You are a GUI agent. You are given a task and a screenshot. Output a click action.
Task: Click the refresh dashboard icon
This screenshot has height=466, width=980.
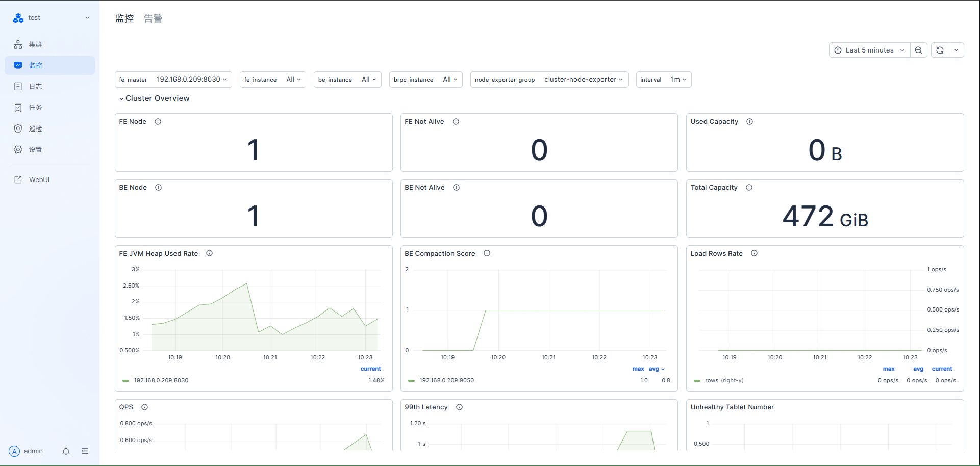(940, 50)
